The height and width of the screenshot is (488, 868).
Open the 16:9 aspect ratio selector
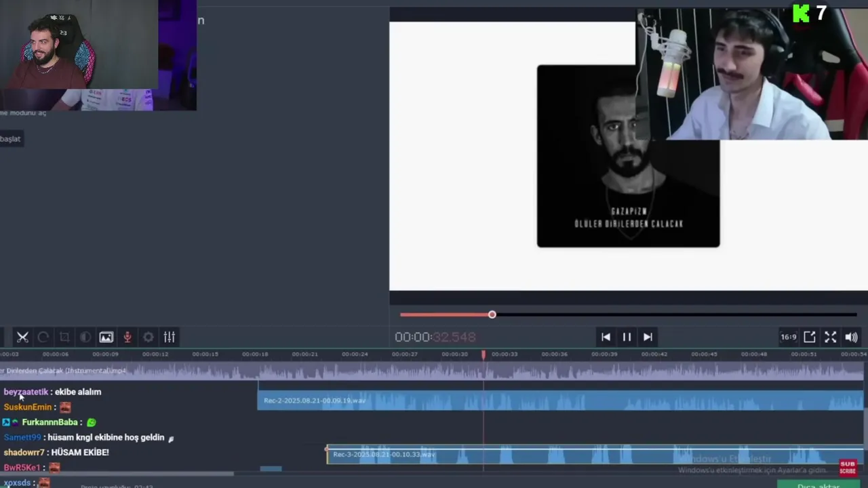[789, 337]
